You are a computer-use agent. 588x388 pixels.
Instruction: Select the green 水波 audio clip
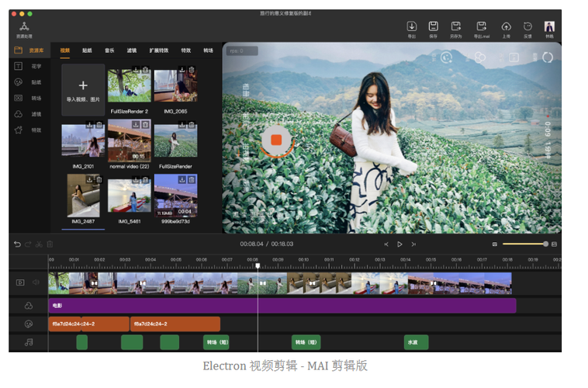[x=417, y=342]
